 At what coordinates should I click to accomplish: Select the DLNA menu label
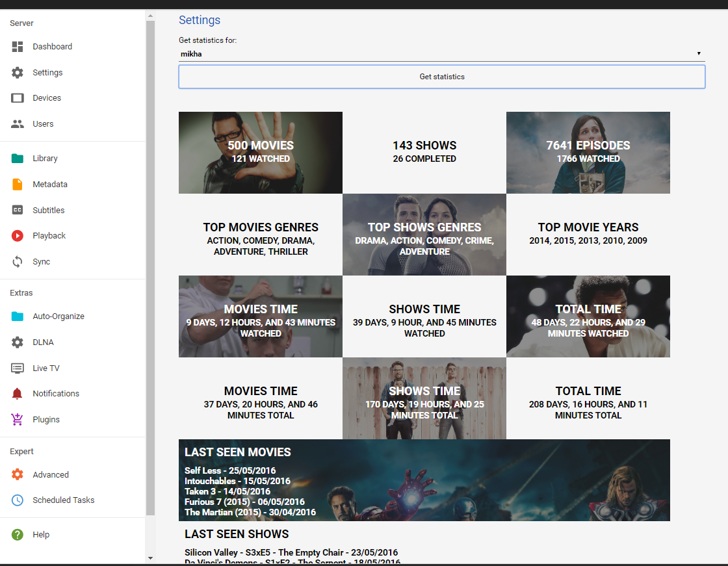pyautogui.click(x=43, y=342)
